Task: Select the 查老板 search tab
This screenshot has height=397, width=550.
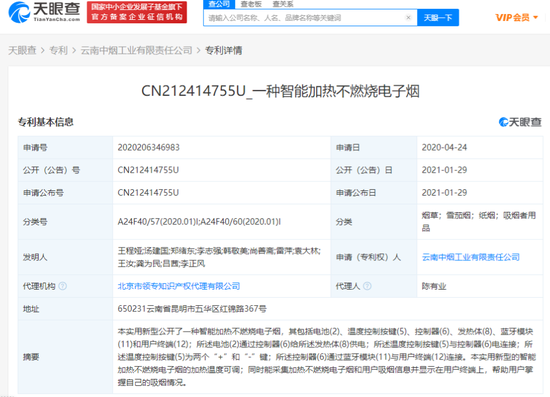Action: coord(251,4)
